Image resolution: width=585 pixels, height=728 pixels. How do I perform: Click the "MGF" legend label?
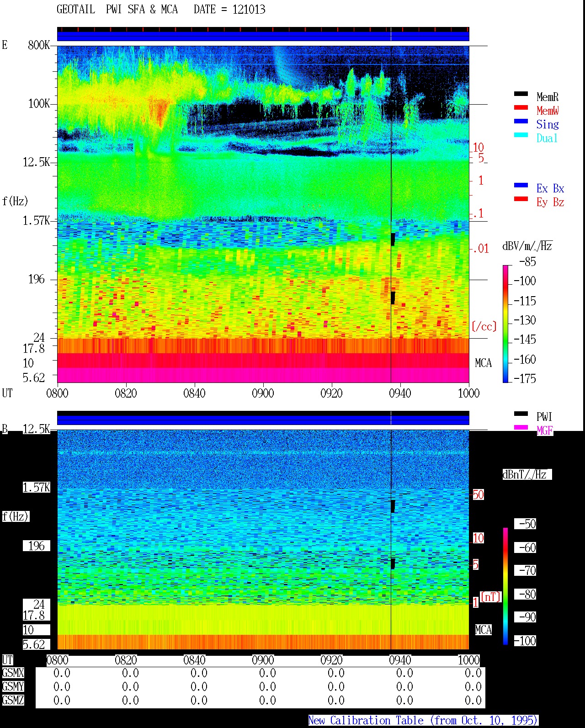[545, 430]
